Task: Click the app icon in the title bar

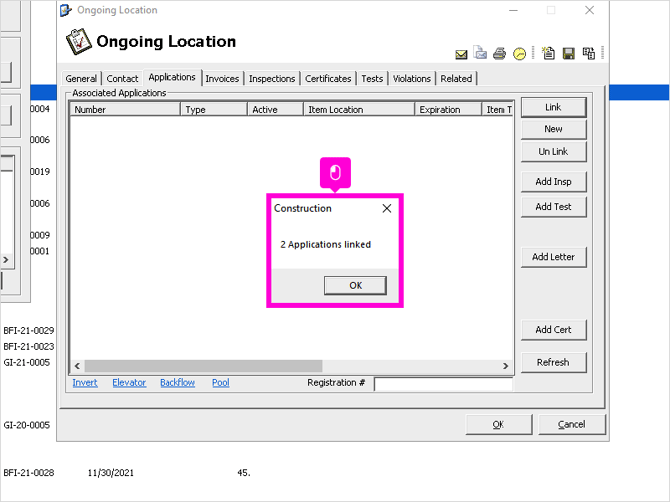Action: 65,10
